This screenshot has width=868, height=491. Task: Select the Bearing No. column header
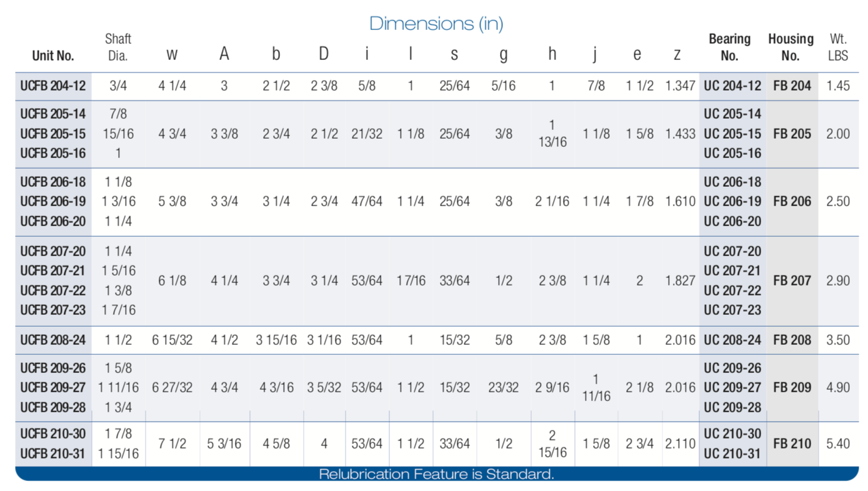[x=729, y=47]
